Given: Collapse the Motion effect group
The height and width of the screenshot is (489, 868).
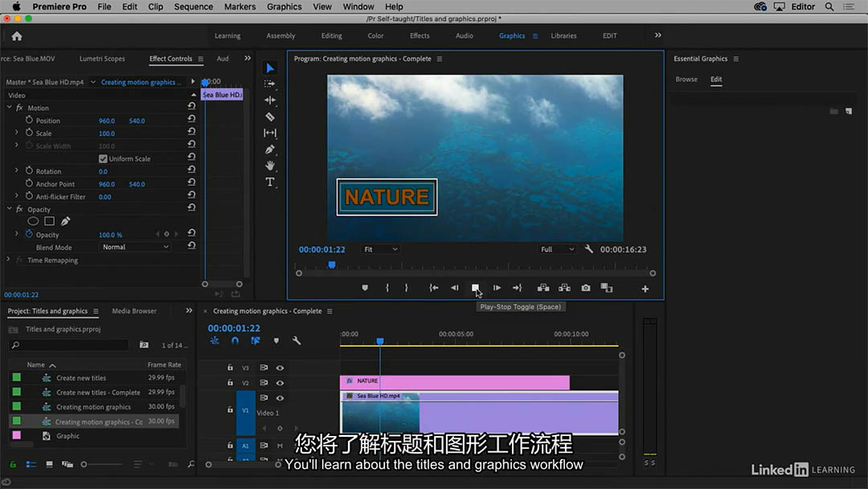Looking at the screenshot, I should (x=10, y=108).
